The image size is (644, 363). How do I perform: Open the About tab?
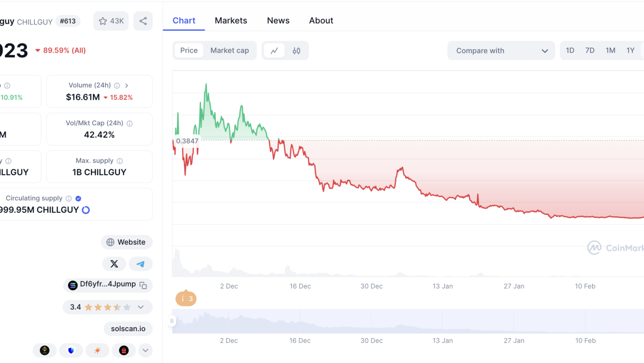coord(321,21)
